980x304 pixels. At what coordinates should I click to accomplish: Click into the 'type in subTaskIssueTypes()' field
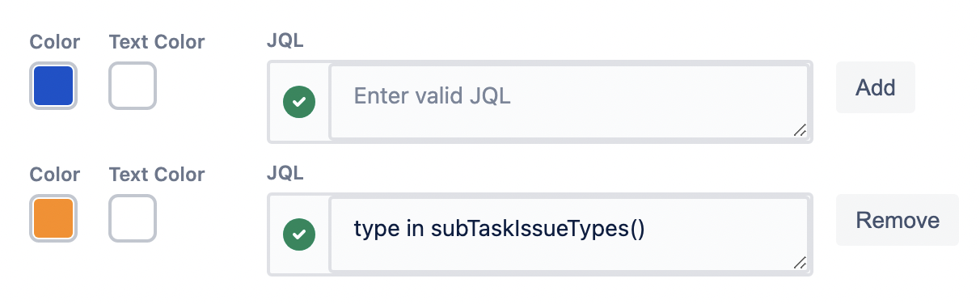pos(570,234)
